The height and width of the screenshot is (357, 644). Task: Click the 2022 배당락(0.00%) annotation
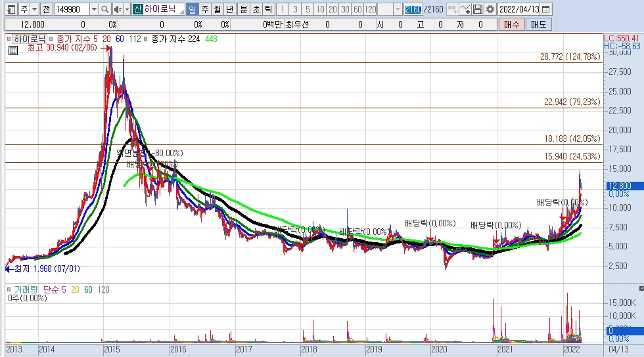[563, 202]
